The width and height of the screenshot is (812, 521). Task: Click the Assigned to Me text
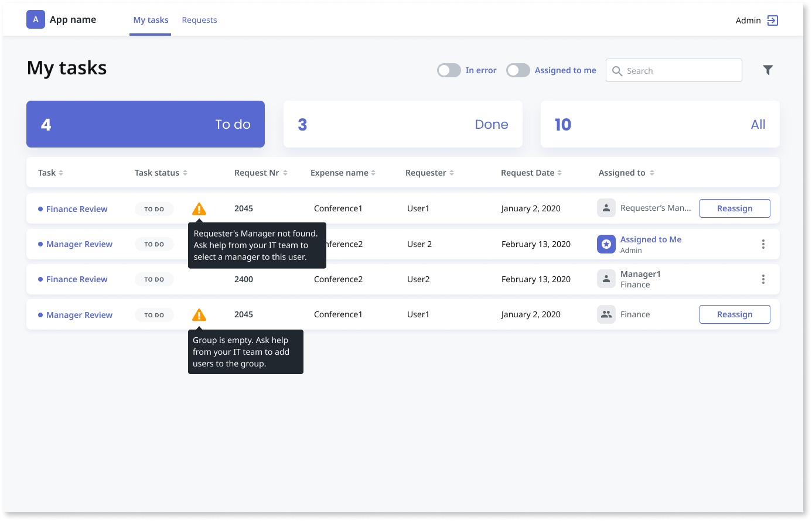point(651,239)
